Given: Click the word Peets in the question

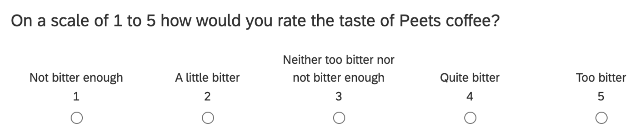Looking at the screenshot, I should [420, 21].
